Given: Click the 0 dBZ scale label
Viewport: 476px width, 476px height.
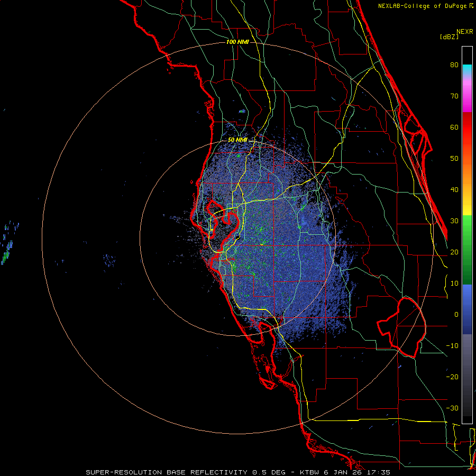Looking at the screenshot, I should [456, 315].
